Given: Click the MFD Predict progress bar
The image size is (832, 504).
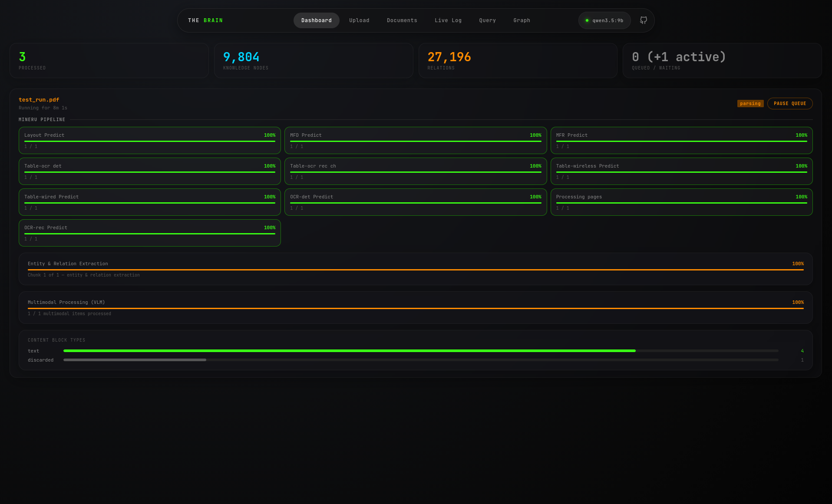Looking at the screenshot, I should point(416,141).
